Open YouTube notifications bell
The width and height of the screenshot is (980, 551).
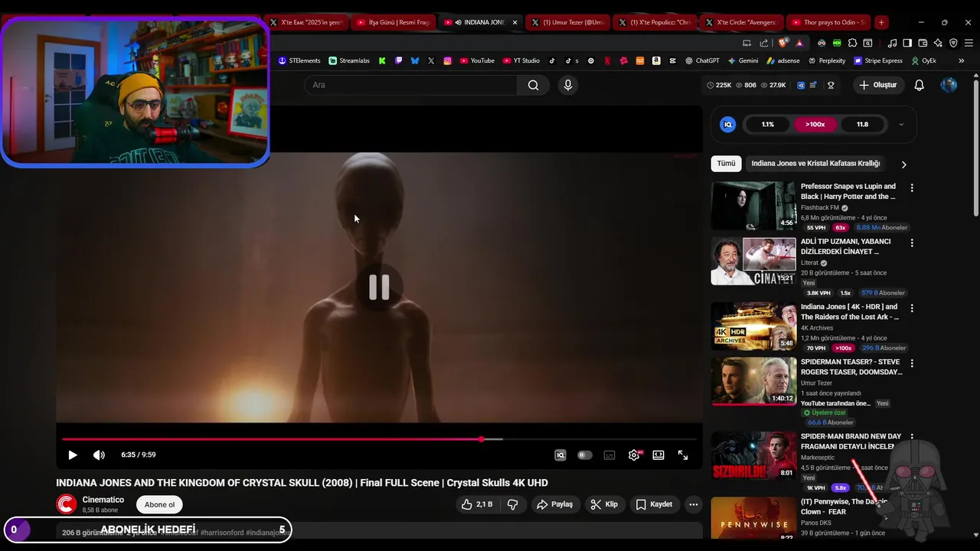click(x=920, y=85)
